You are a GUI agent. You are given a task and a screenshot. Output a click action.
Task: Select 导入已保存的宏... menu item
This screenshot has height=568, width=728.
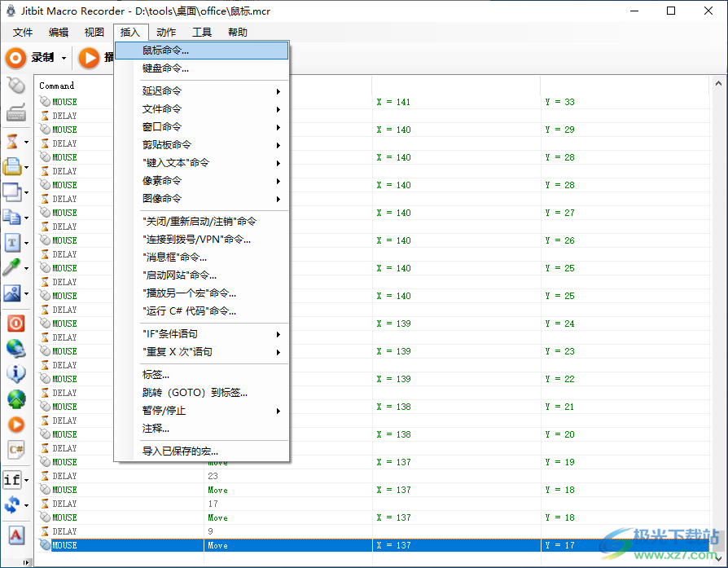pos(201,451)
